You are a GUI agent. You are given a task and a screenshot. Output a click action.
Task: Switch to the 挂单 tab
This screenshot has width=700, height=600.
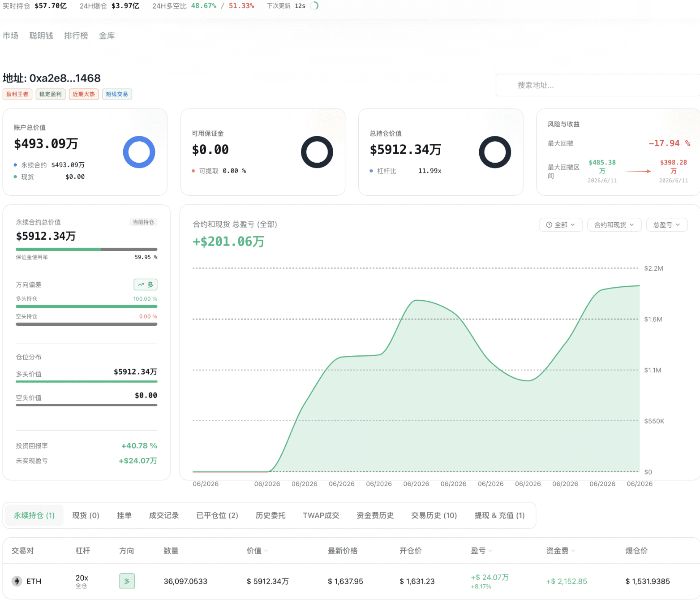[x=124, y=515]
